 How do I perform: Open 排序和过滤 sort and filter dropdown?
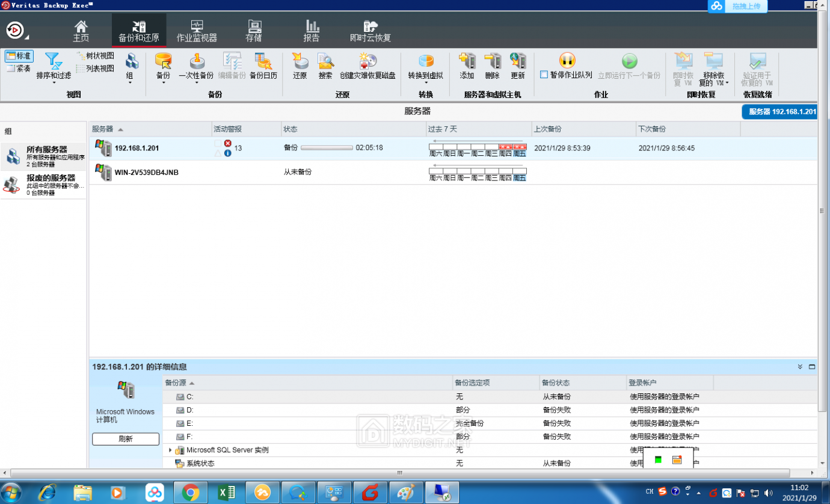(54, 67)
